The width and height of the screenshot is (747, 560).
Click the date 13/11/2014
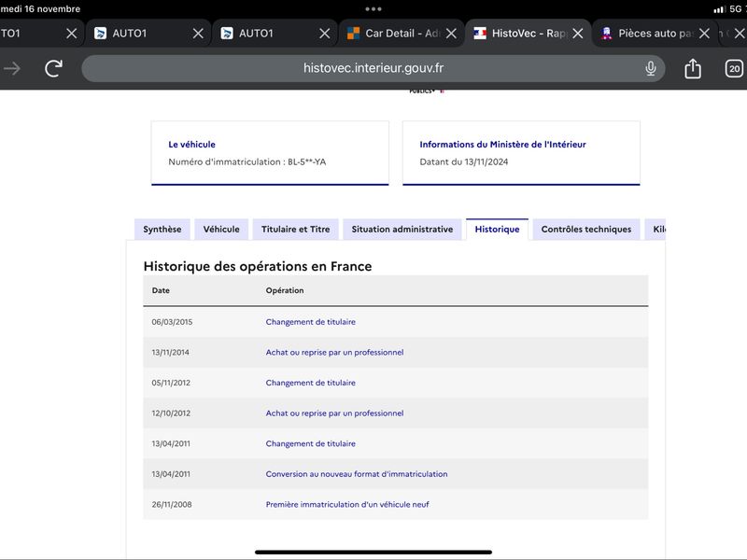(170, 353)
